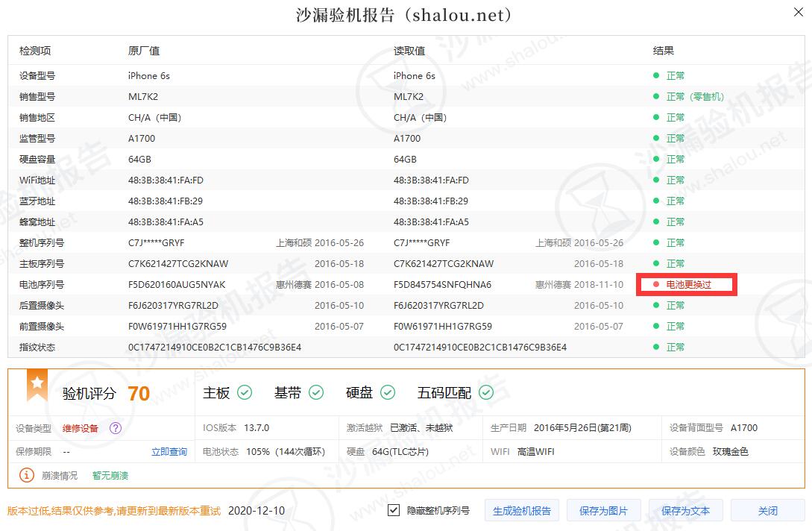This screenshot has width=812, height=531.
Task: Close the report dialog with the X
Action: point(798,12)
